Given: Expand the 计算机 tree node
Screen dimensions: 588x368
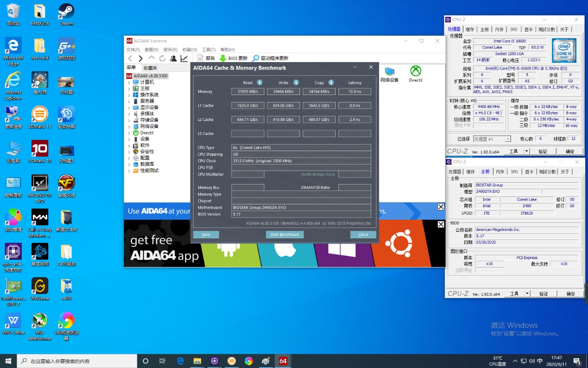Looking at the screenshot, I should pyautogui.click(x=129, y=82).
